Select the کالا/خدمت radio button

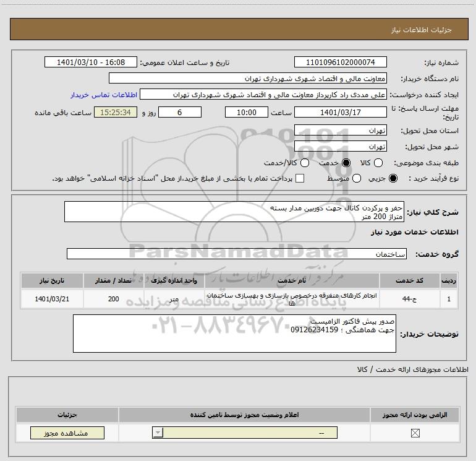305,163
